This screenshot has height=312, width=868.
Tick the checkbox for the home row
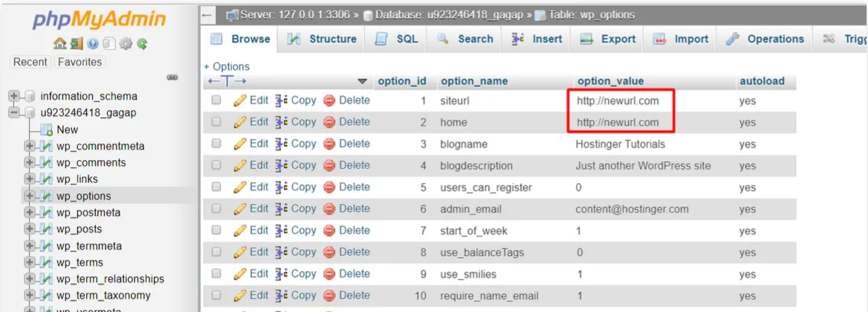[x=216, y=122]
